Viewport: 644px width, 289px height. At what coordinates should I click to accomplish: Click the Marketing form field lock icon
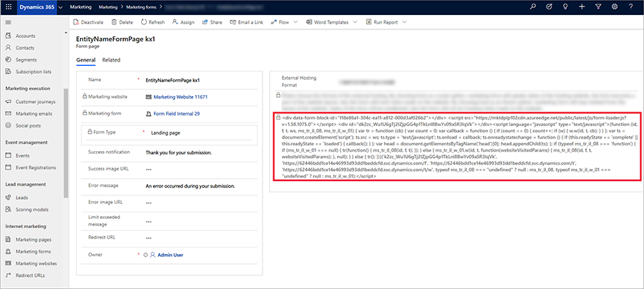coord(84,113)
